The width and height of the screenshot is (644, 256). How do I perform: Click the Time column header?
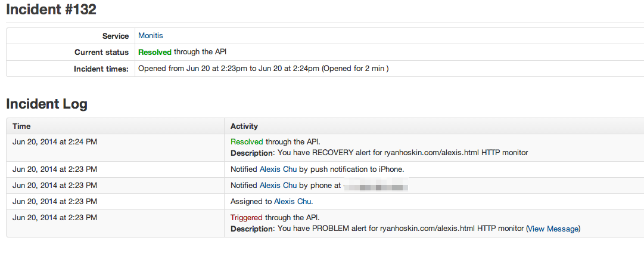tap(21, 126)
